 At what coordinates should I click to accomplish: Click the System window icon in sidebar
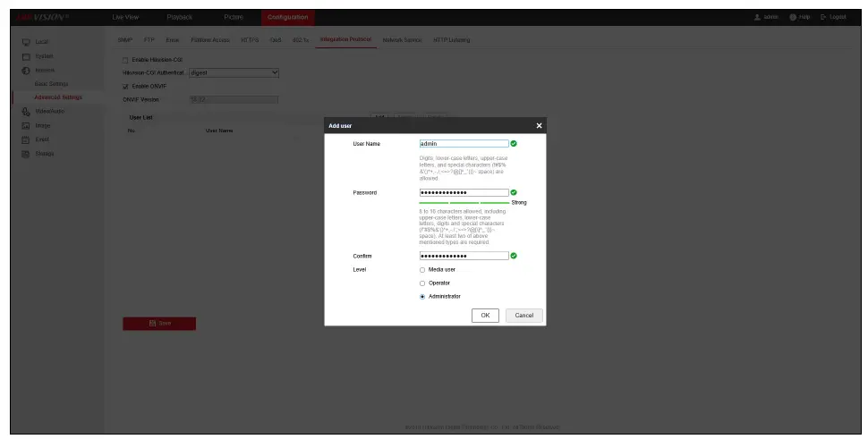25,56
